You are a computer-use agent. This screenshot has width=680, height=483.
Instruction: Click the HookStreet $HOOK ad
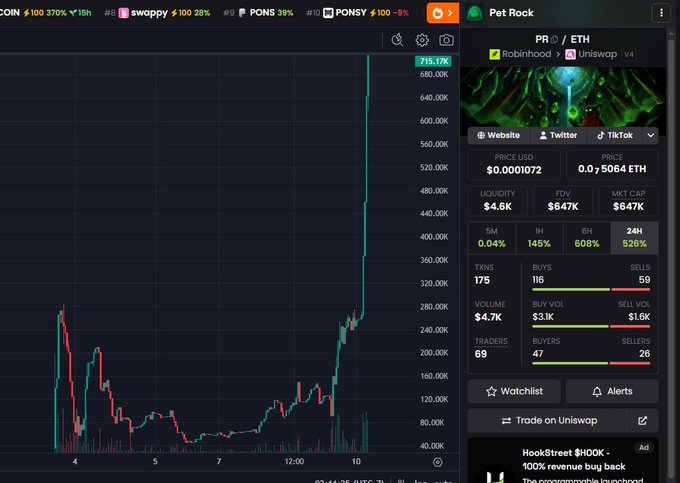point(563,461)
